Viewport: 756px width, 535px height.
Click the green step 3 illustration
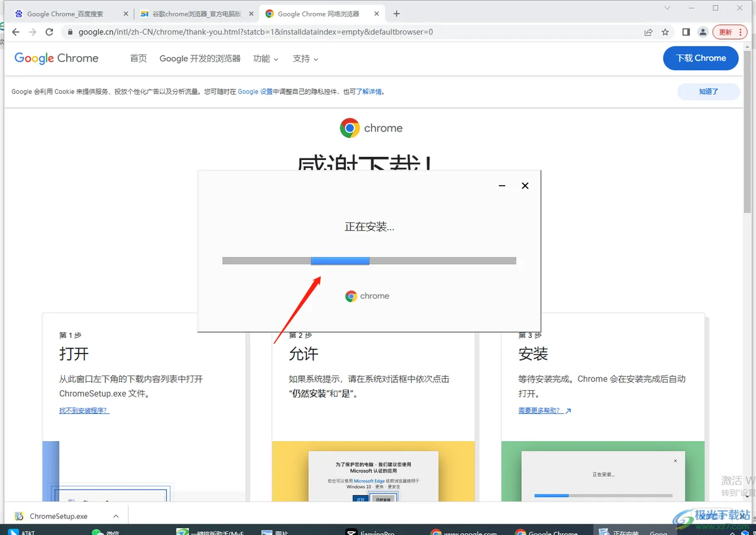point(603,471)
